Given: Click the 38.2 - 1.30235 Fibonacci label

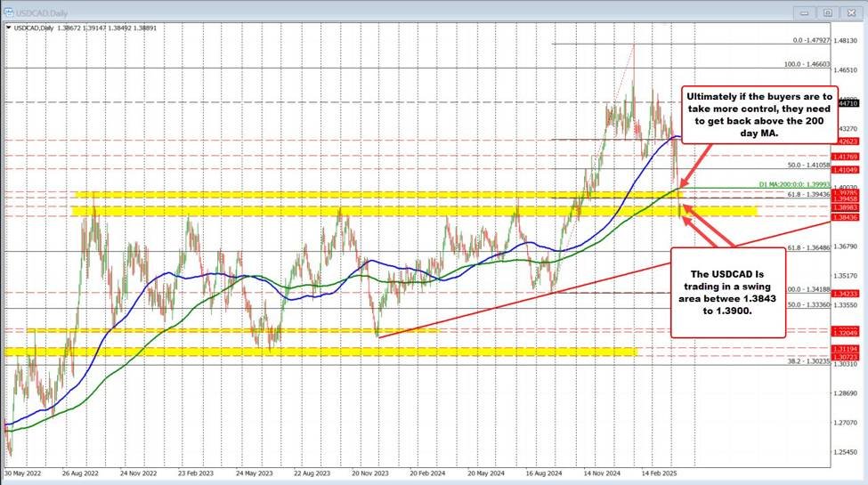Looking at the screenshot, I should [808, 361].
